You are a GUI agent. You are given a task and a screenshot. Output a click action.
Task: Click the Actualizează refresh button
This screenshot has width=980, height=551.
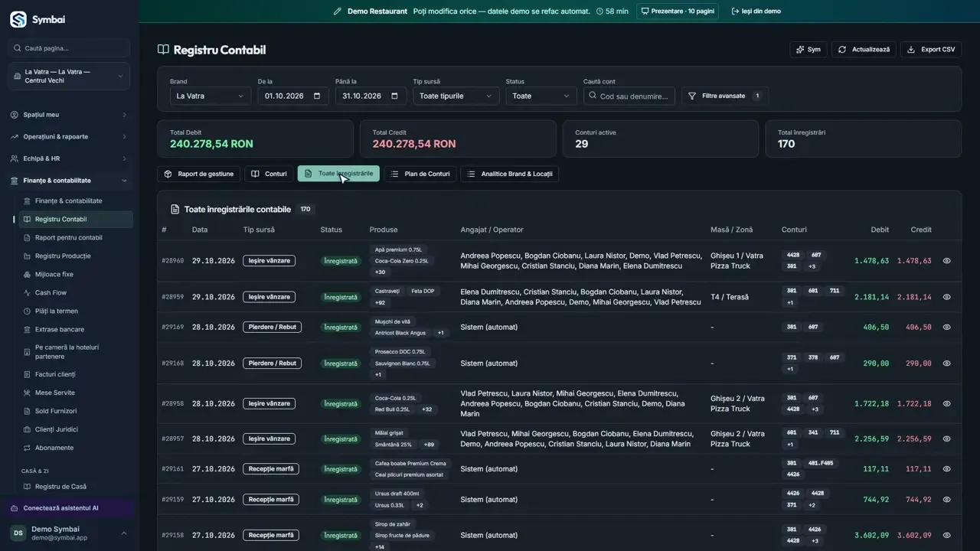click(x=864, y=49)
